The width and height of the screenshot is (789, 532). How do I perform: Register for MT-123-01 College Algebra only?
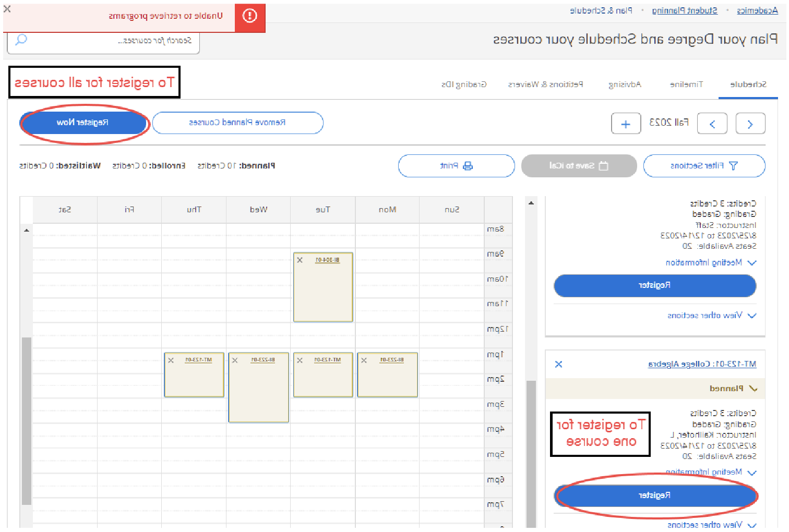click(655, 495)
